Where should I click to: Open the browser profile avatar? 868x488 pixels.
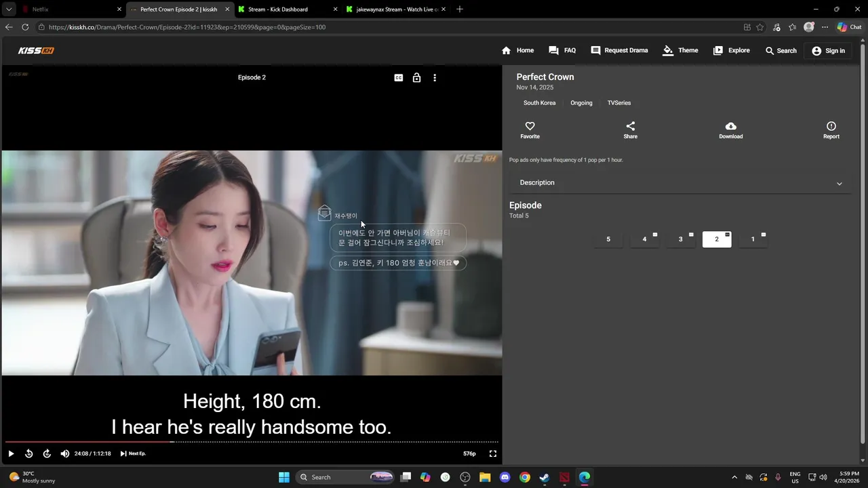click(x=808, y=27)
